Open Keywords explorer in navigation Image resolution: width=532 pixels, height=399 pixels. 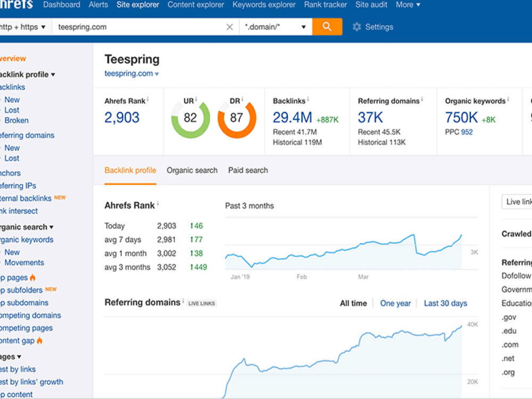pyautogui.click(x=264, y=5)
